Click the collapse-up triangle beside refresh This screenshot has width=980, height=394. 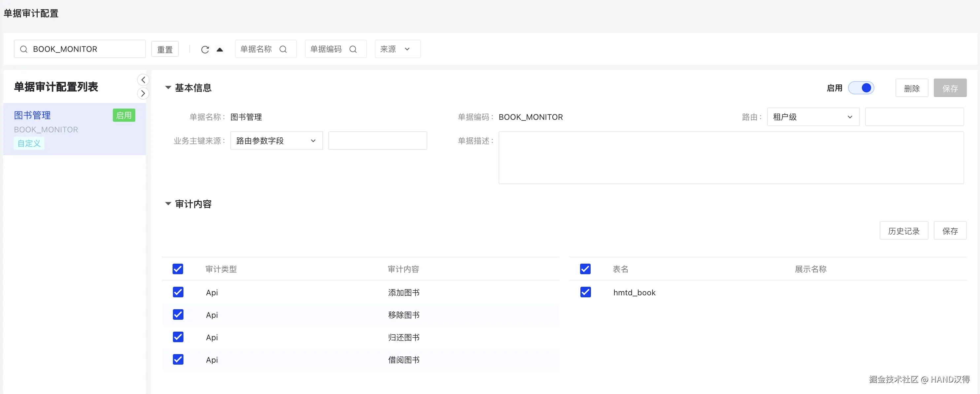pyautogui.click(x=219, y=49)
